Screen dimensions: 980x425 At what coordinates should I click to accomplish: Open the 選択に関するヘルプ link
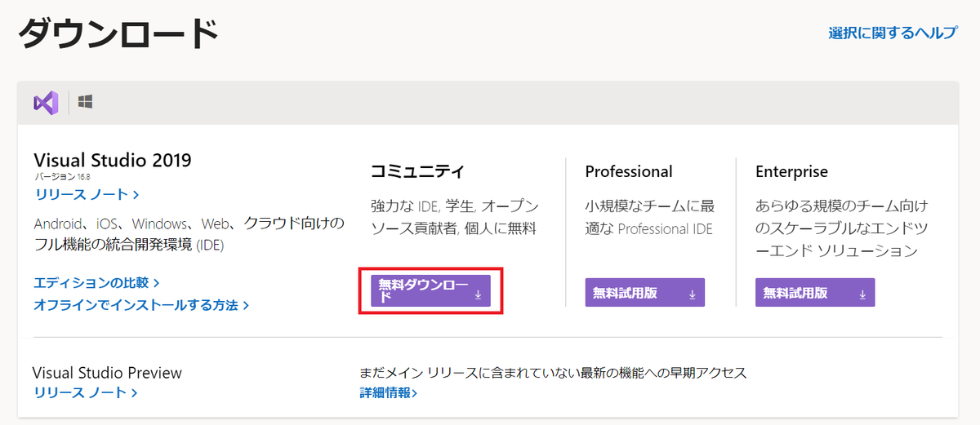point(893,33)
